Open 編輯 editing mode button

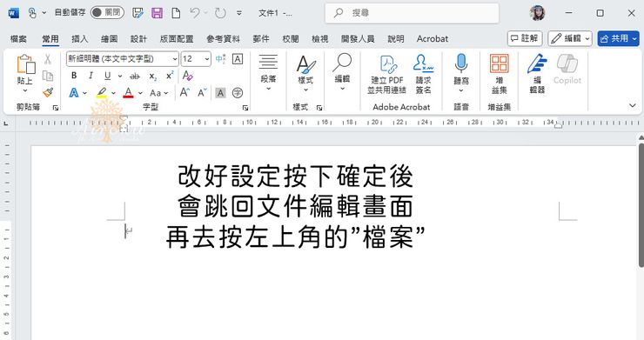[570, 38]
